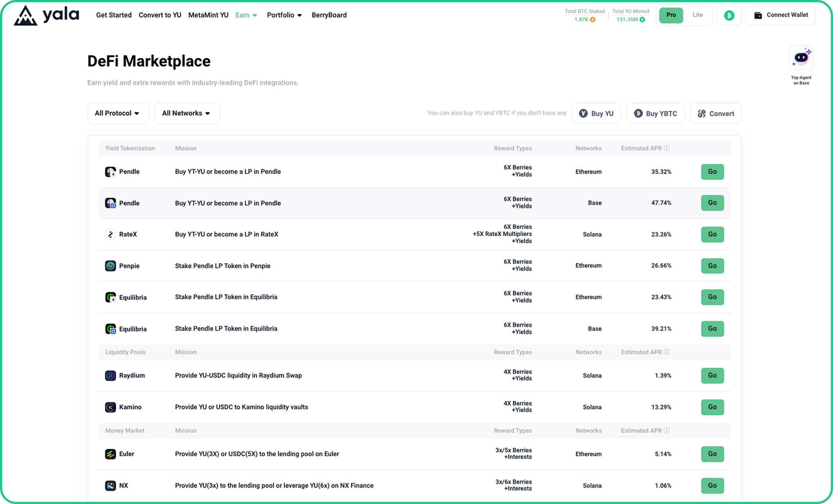Click Go for the Penpie row
833x504 pixels.
pyautogui.click(x=712, y=266)
